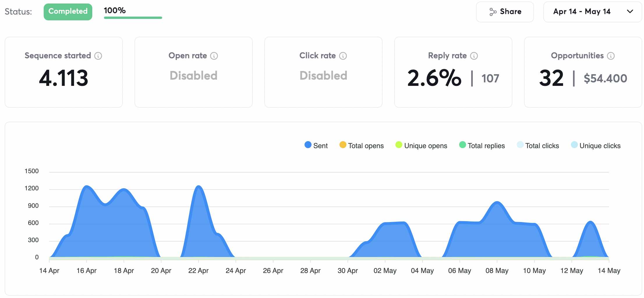Click the Completed status badge
Image resolution: width=644 pixels, height=298 pixels.
tap(68, 12)
